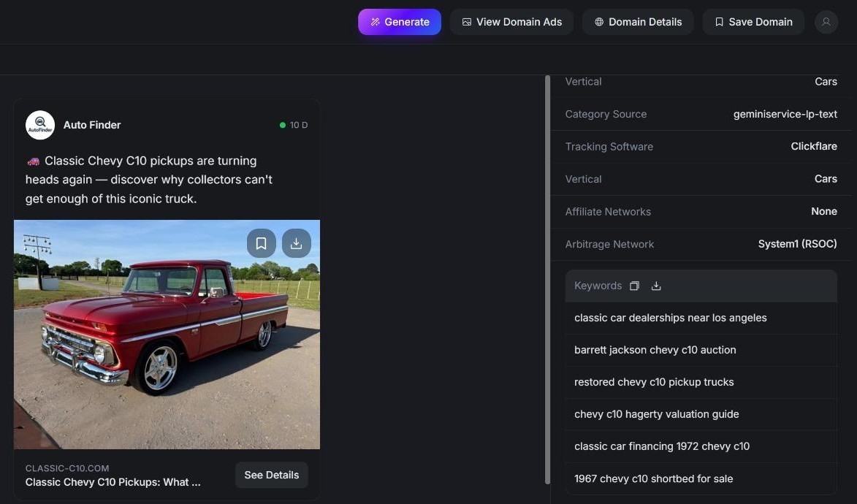
Task: Click the ad description text about collectors
Action: click(x=148, y=180)
